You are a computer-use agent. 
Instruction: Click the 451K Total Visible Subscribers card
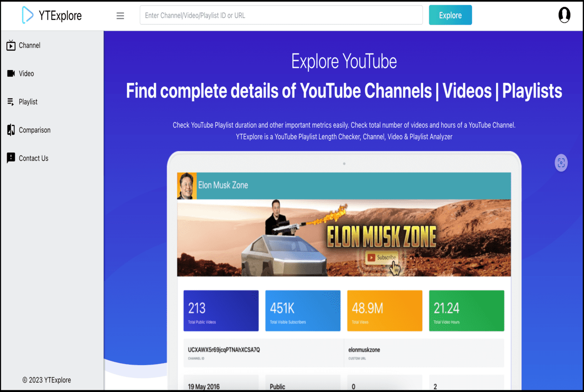click(x=303, y=311)
